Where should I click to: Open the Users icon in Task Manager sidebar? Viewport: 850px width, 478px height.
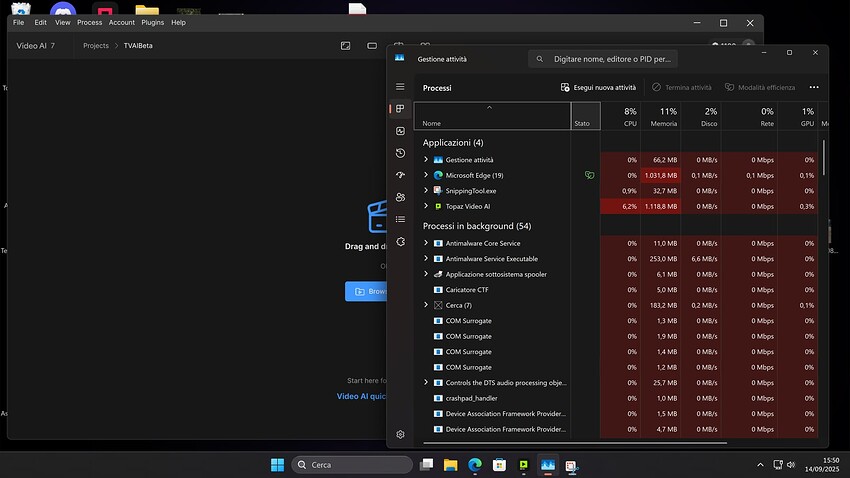(400, 197)
